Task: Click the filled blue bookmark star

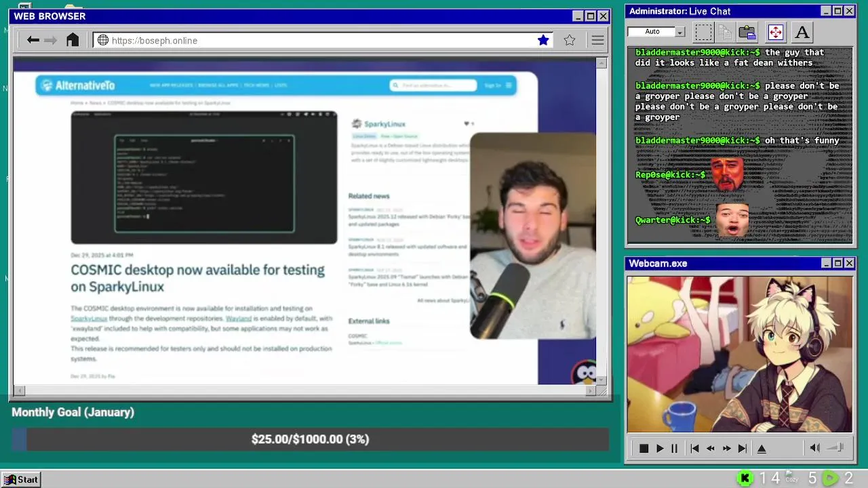Action: click(x=543, y=40)
